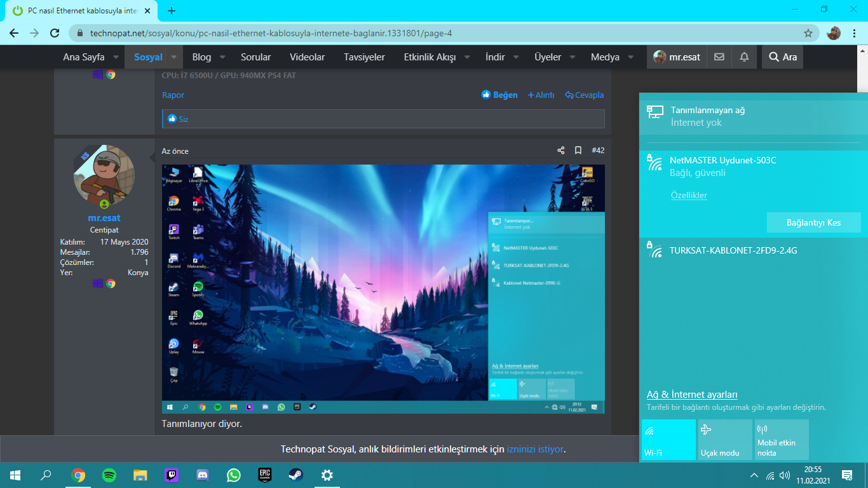Open the Sorular menu item
Screen dimensions: 868x488
pos(255,57)
